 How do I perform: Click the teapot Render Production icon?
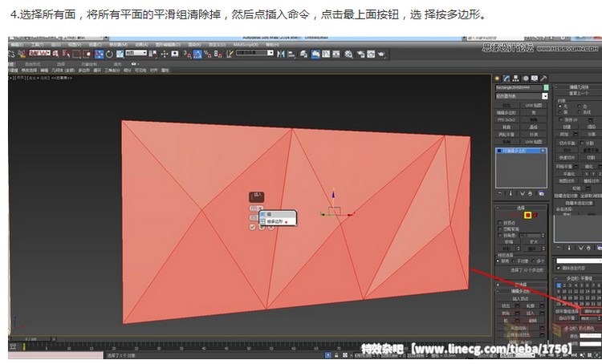pos(381,54)
